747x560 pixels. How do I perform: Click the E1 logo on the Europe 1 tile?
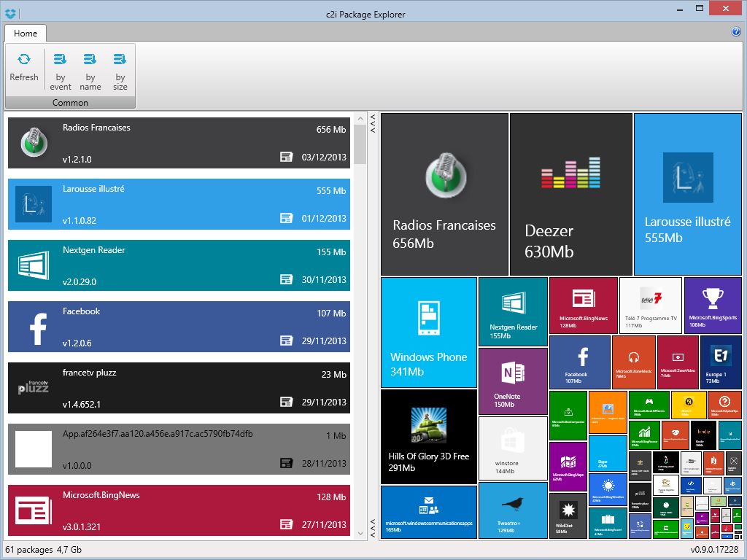tap(720, 355)
